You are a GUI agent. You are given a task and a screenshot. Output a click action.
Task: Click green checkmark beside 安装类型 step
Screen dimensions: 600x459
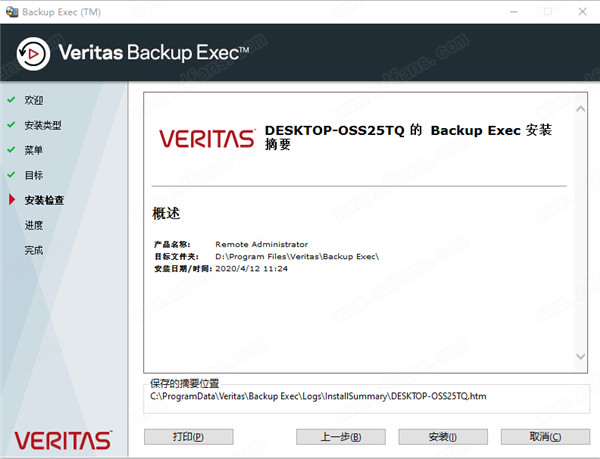coord(11,125)
